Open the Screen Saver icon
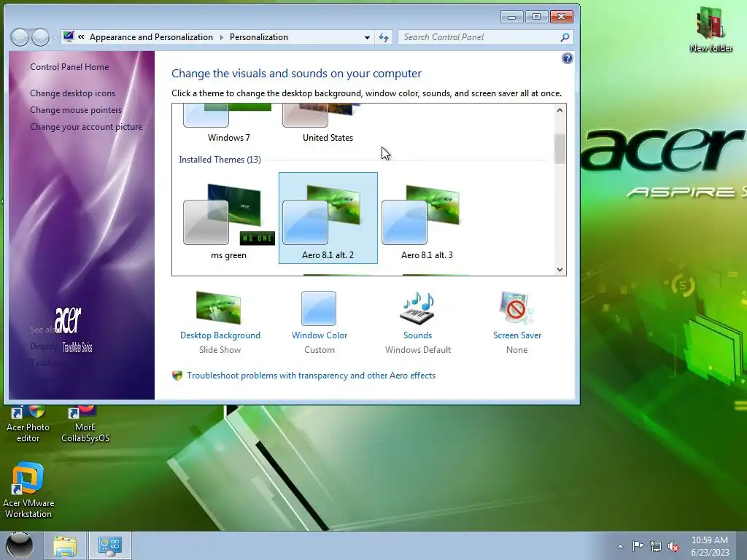 tap(516, 308)
